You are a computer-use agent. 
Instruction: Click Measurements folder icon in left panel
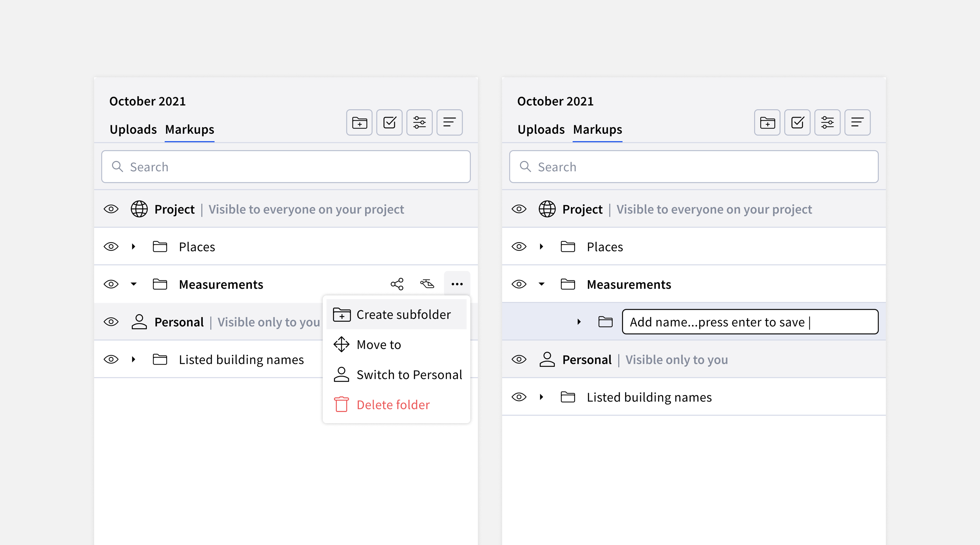pyautogui.click(x=160, y=284)
